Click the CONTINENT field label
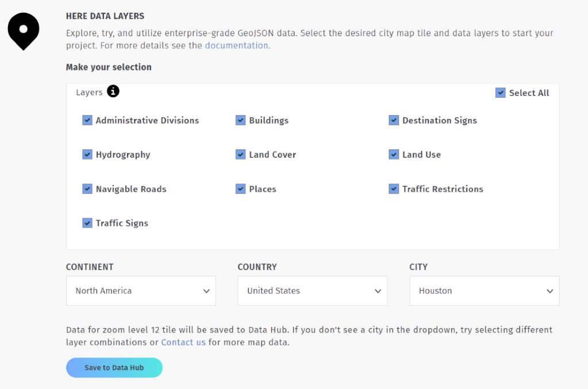The image size is (588, 389). [x=90, y=267]
